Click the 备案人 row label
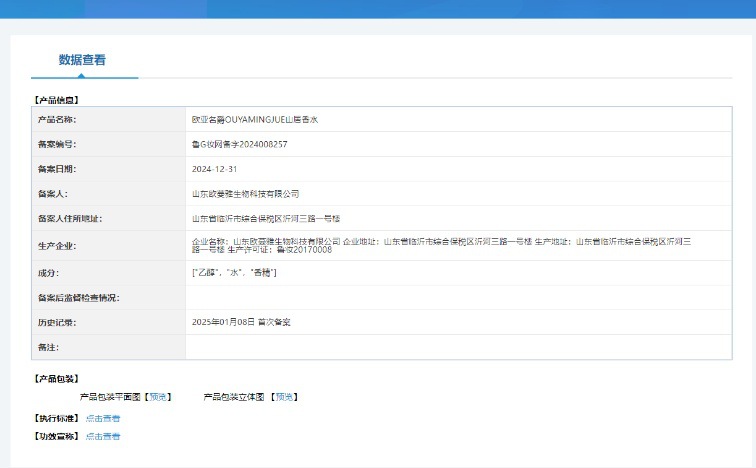756x468 pixels. 53,194
